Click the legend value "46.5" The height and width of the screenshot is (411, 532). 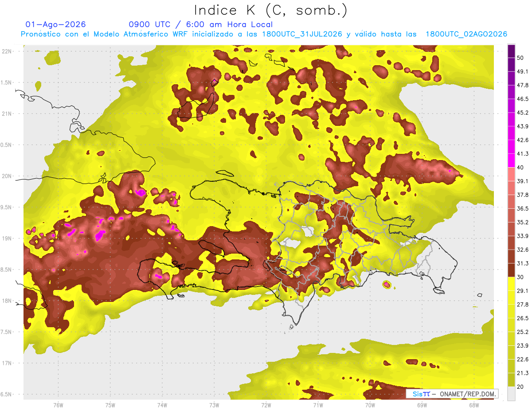(x=522, y=99)
